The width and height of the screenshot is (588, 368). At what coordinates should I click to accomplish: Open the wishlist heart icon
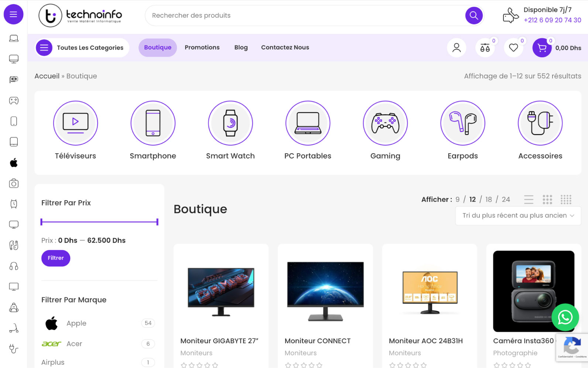(513, 48)
